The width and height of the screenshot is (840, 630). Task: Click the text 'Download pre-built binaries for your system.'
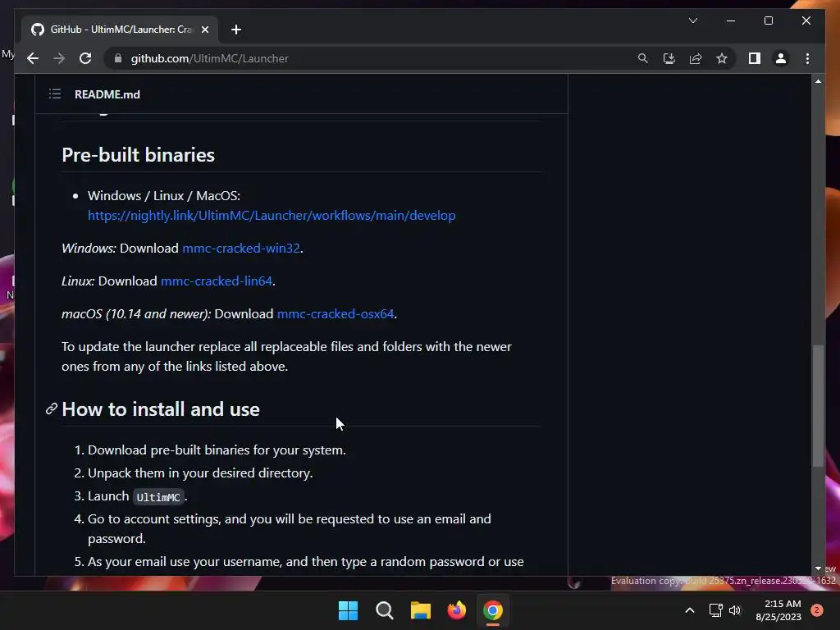pyautogui.click(x=217, y=450)
